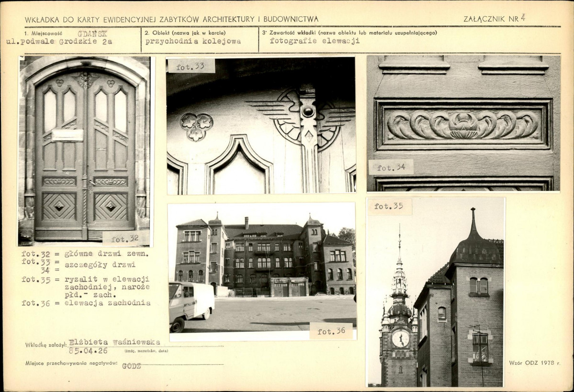Select the carved panel photo fot.34

[463, 123]
